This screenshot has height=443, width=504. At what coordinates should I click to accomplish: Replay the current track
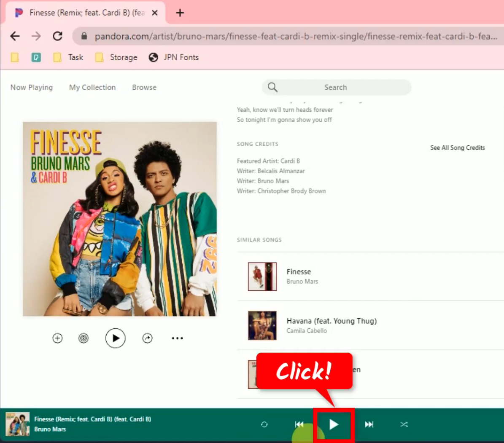click(x=264, y=424)
